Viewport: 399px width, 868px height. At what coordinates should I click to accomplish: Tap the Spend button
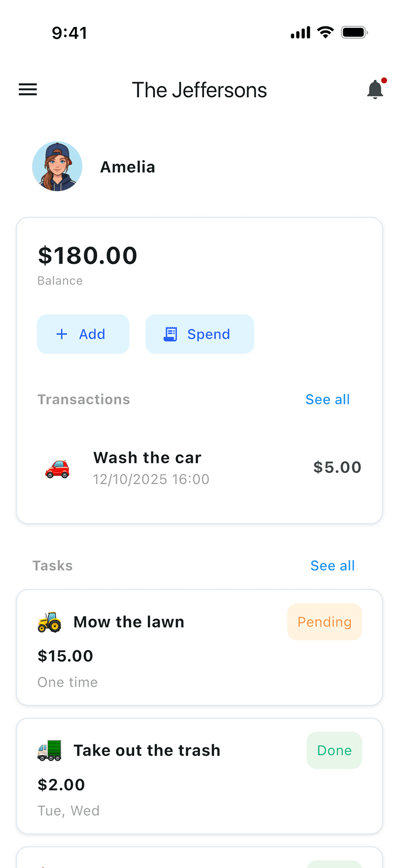199,334
